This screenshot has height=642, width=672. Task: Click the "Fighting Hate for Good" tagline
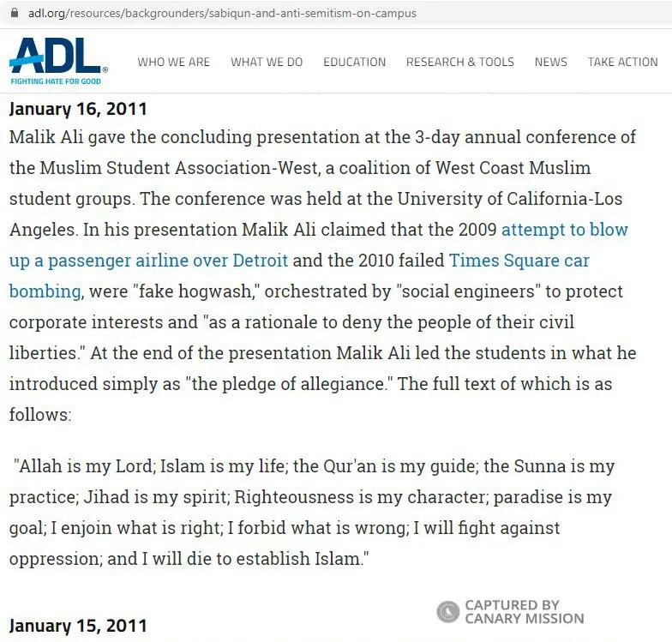(56, 81)
